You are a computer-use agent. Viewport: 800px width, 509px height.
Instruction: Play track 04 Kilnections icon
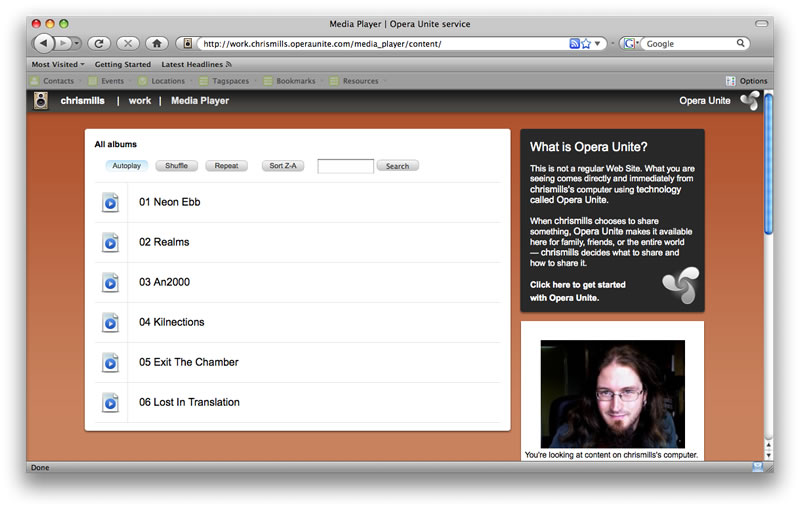pyautogui.click(x=110, y=323)
